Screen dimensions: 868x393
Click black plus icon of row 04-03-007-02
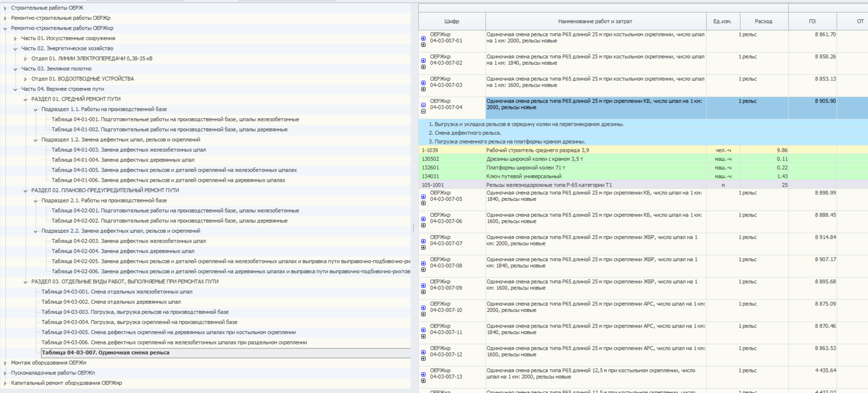[423, 67]
